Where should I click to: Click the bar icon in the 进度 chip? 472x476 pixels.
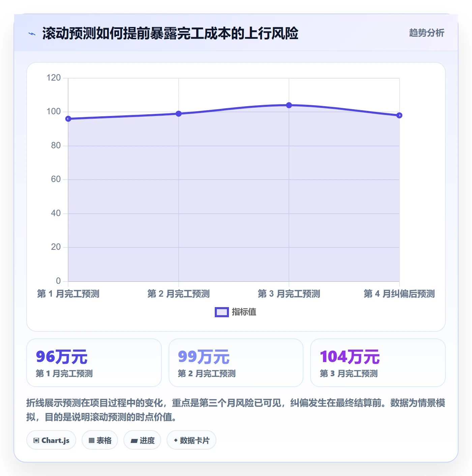click(x=134, y=441)
